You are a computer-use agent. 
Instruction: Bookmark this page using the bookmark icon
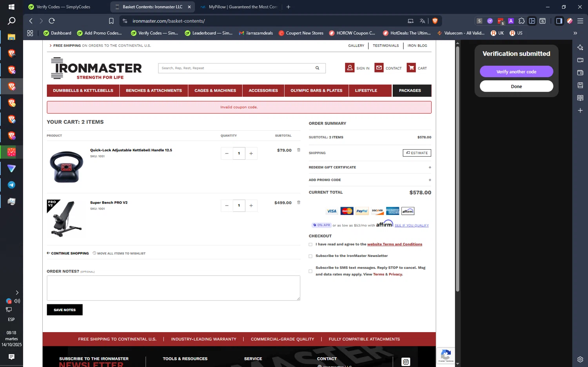(111, 21)
